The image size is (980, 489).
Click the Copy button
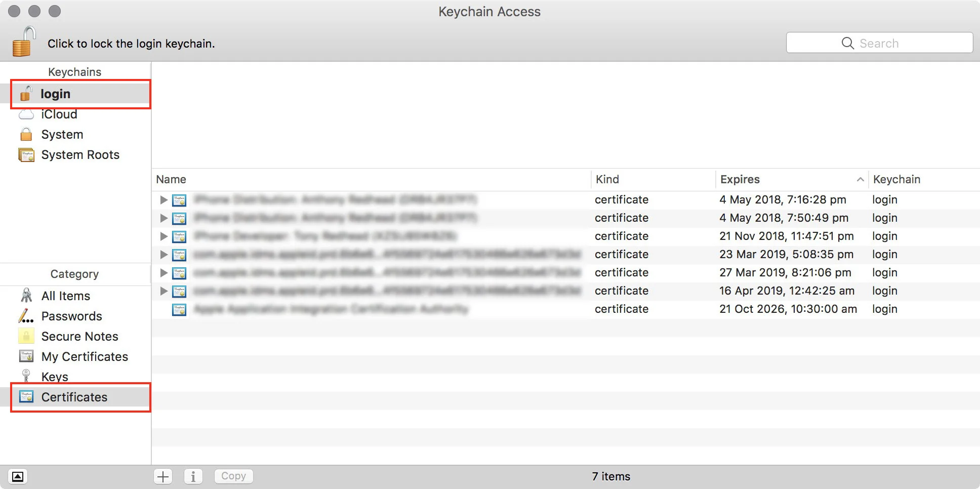(x=233, y=476)
